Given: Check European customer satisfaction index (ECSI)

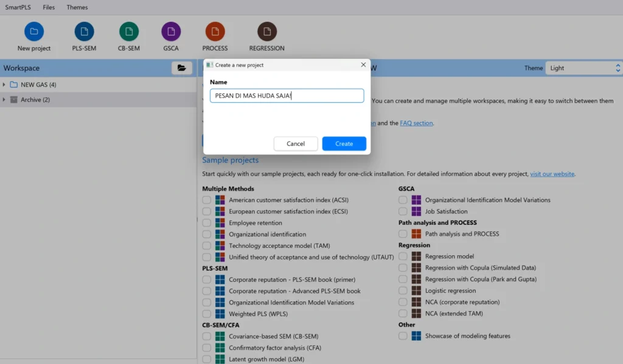Looking at the screenshot, I should 207,211.
